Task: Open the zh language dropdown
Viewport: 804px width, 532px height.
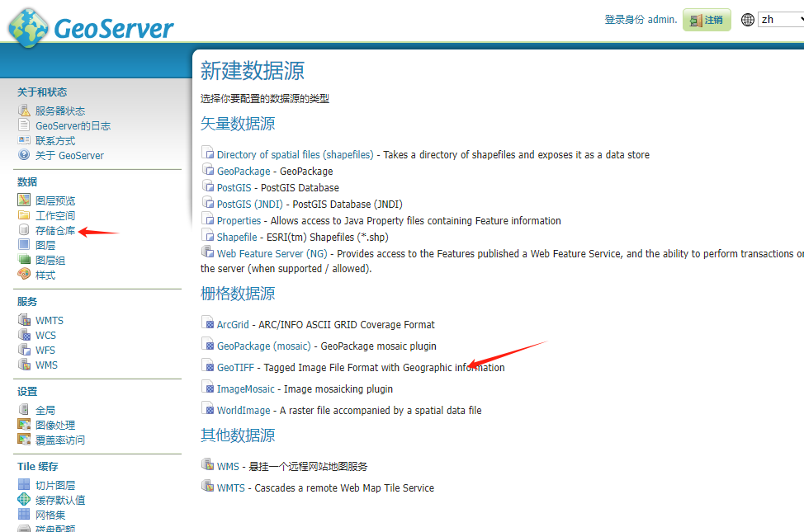Action: (781, 20)
